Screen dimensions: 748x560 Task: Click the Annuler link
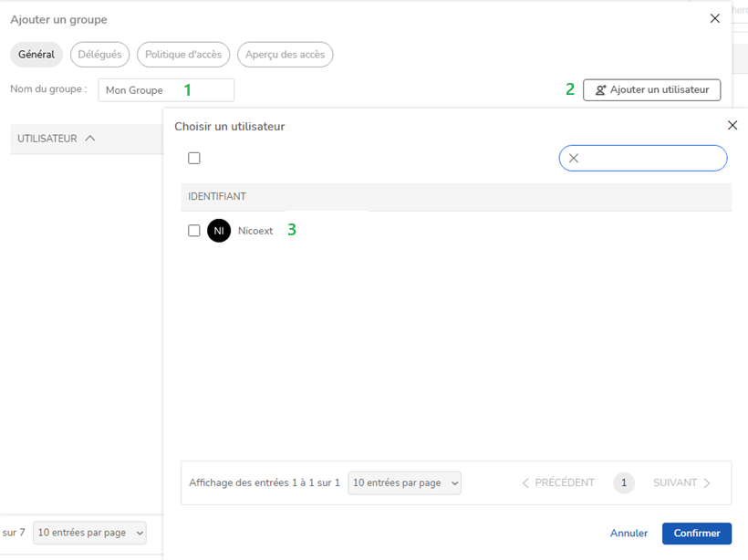(629, 534)
